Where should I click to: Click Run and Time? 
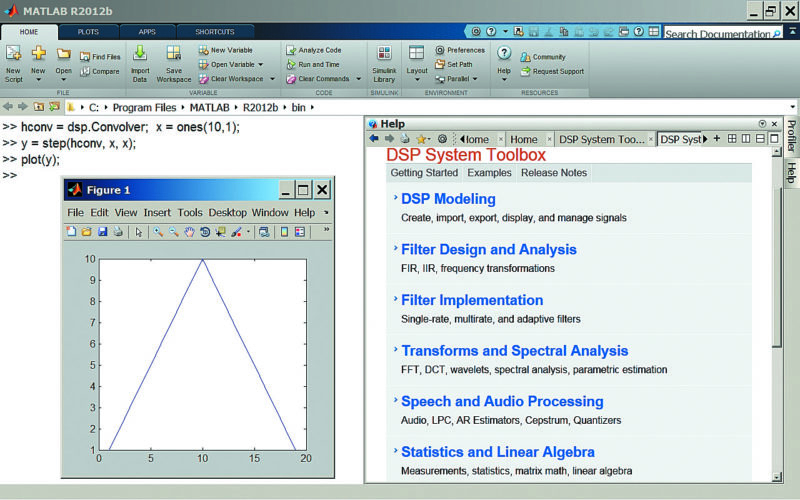click(313, 64)
